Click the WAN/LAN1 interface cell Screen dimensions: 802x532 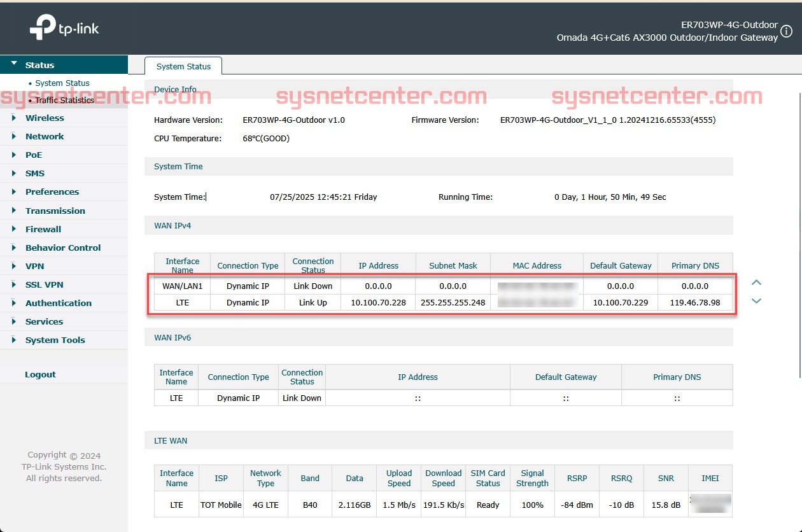(x=182, y=286)
